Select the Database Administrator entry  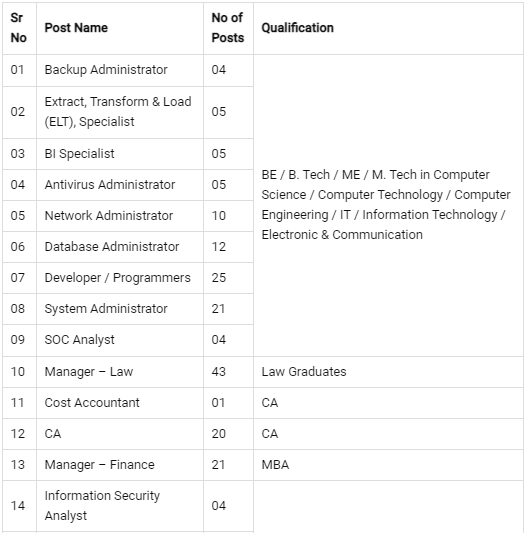112,246
